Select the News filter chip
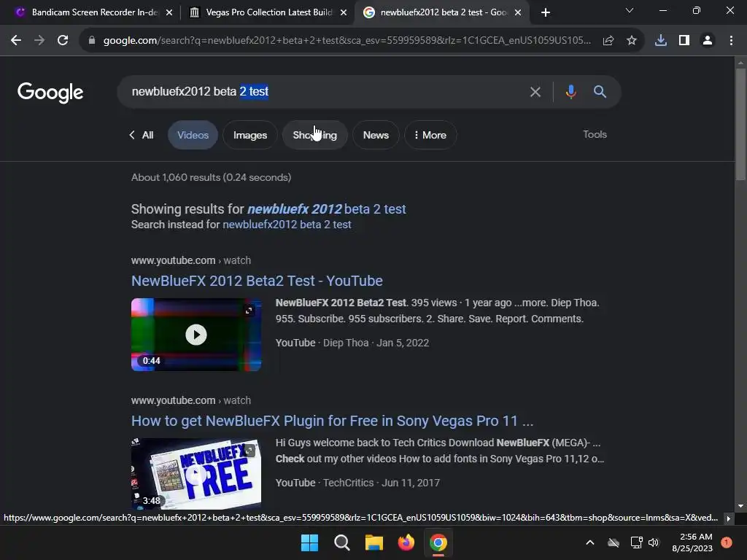This screenshot has height=560, width=747. [376, 135]
